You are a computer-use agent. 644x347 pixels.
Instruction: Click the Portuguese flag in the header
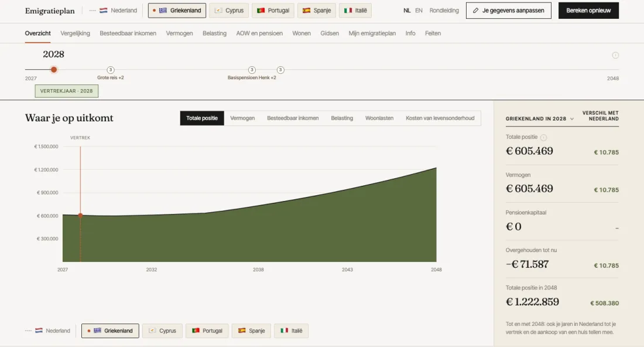[261, 11]
